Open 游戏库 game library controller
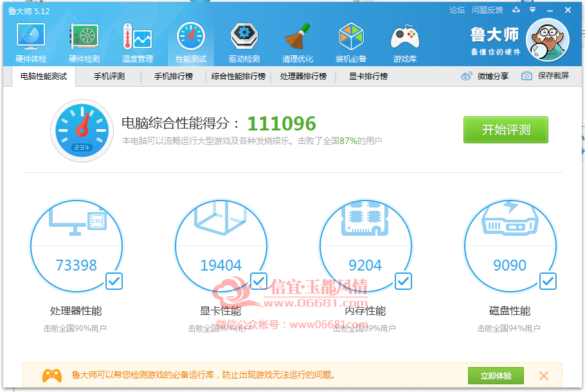This screenshot has height=392, width=585. [x=405, y=42]
